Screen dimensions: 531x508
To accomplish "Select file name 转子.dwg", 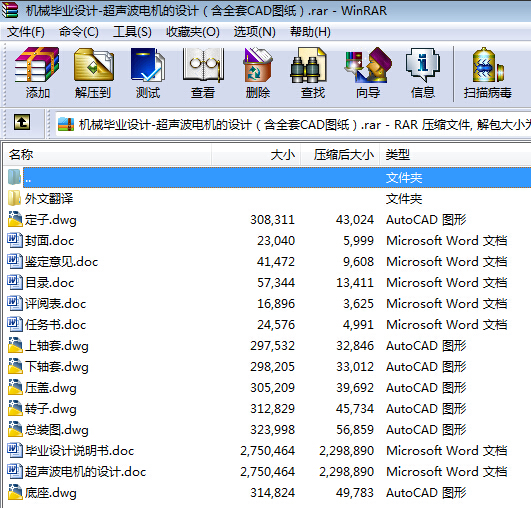I will (x=50, y=409).
